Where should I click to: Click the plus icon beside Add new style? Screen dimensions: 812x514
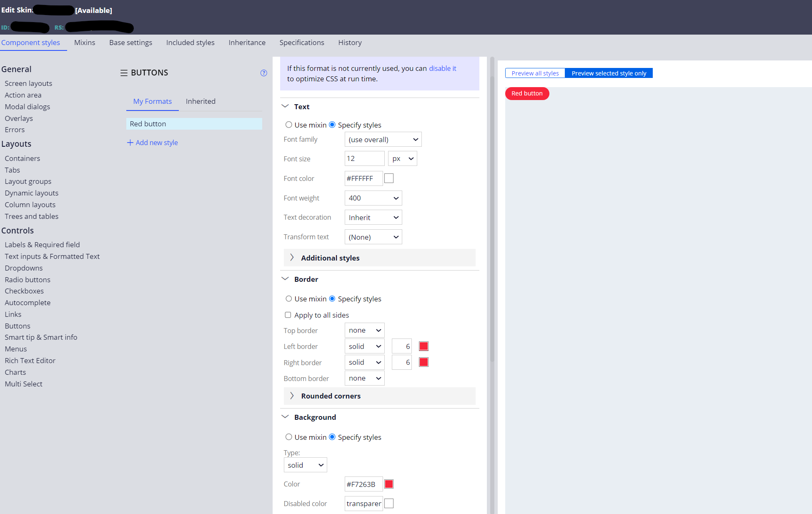(x=130, y=143)
